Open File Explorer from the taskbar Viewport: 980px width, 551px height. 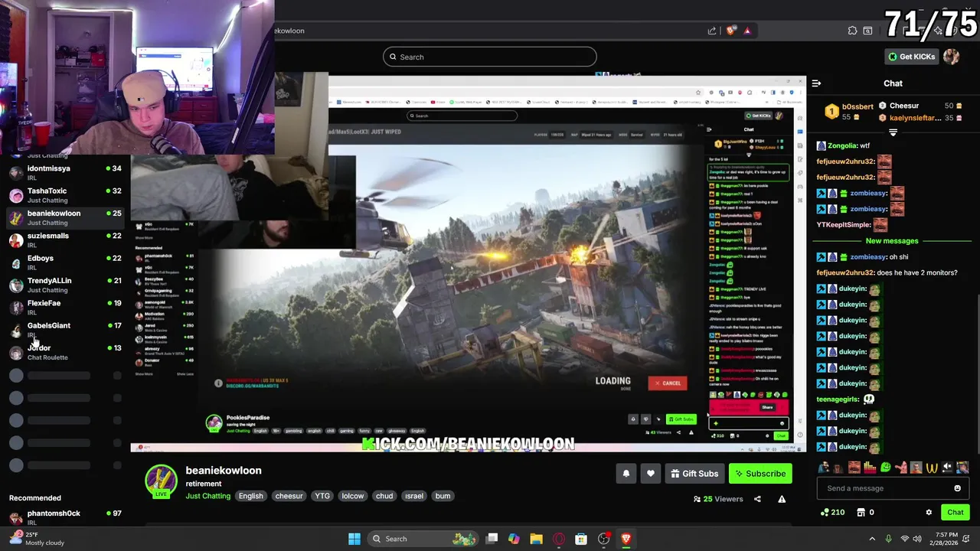pyautogui.click(x=536, y=539)
